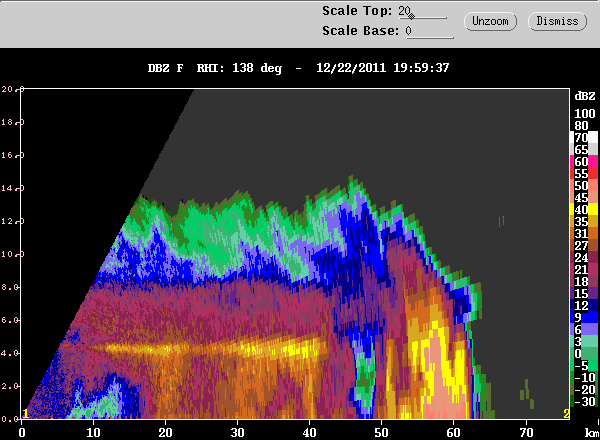This screenshot has width=600, height=440.
Task: Click the "70" km range axis label
Action: 526,433
